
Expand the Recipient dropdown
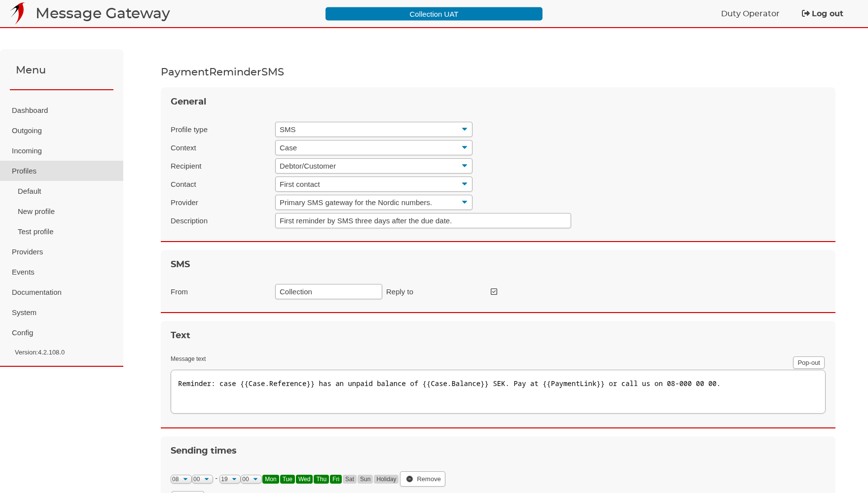coord(374,166)
